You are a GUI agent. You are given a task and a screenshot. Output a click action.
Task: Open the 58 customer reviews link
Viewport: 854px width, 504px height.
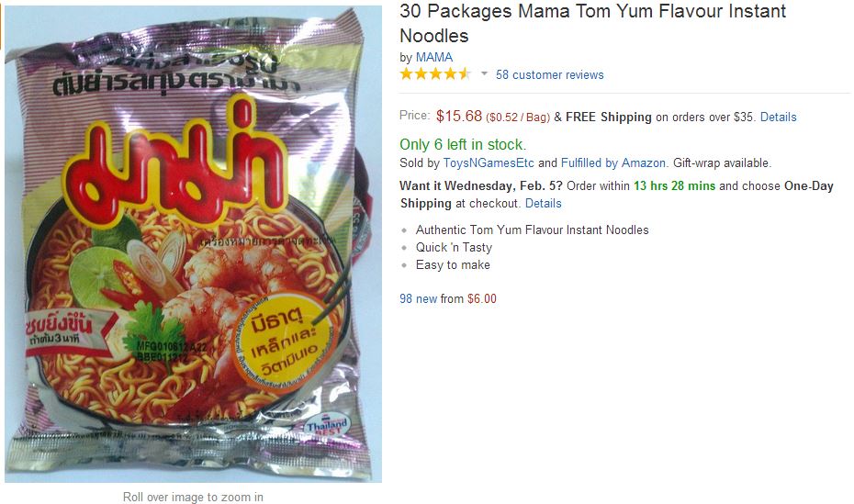tap(549, 75)
